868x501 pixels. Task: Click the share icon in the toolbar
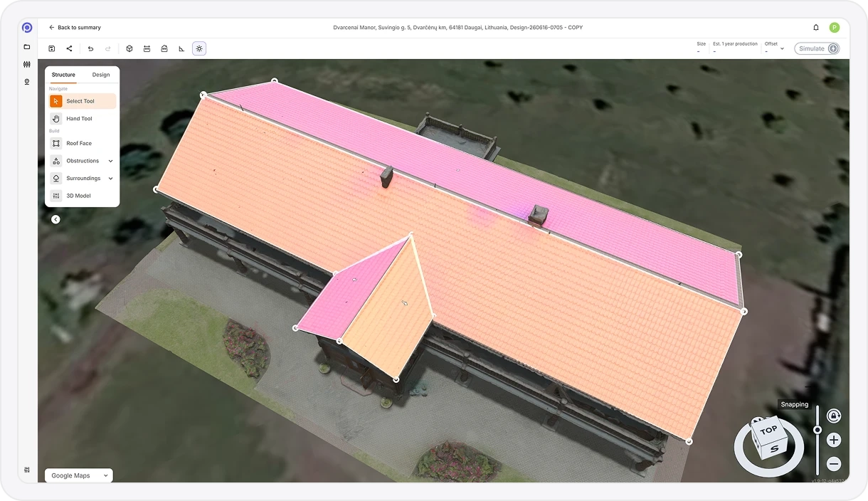[69, 48]
